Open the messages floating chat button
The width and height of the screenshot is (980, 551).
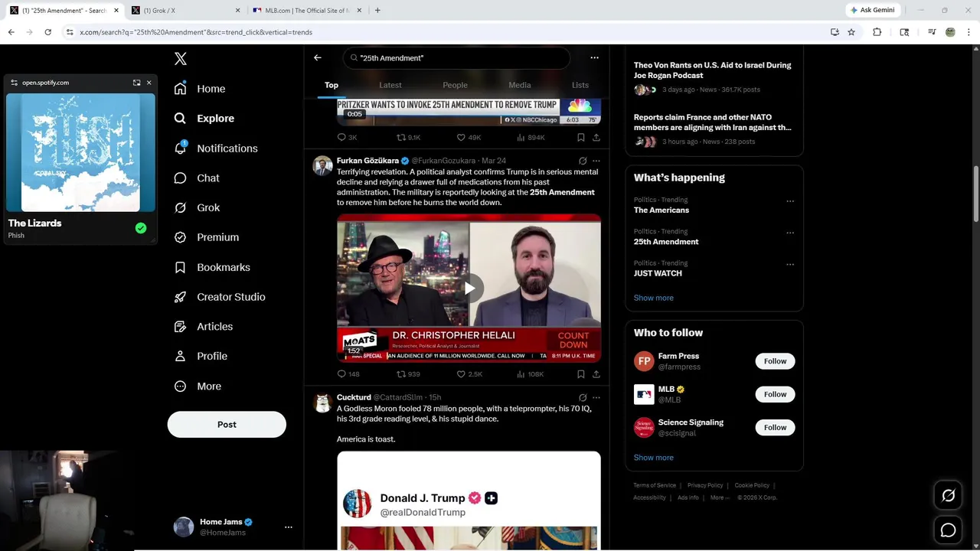click(x=948, y=530)
